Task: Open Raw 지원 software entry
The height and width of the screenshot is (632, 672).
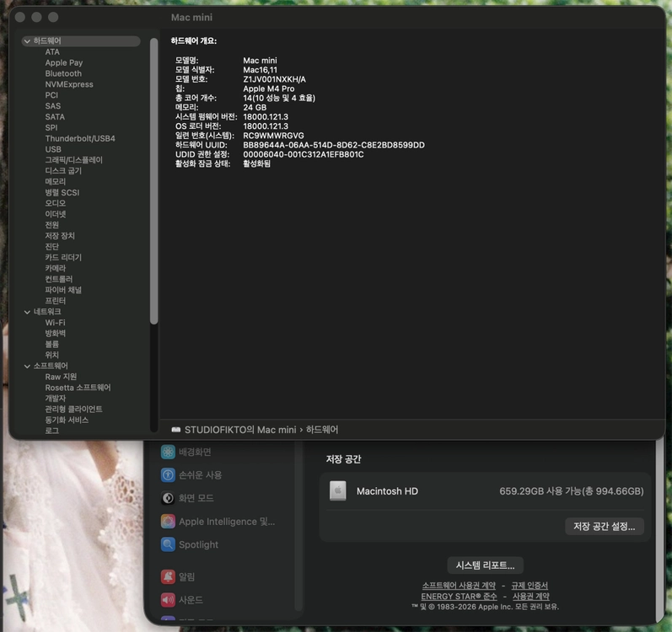Action: click(61, 377)
